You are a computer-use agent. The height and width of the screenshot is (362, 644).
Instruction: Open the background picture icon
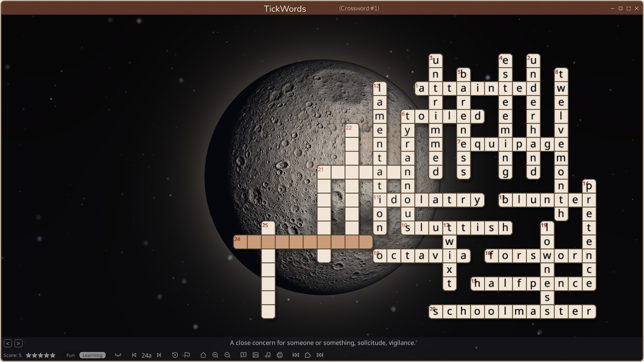(256, 355)
